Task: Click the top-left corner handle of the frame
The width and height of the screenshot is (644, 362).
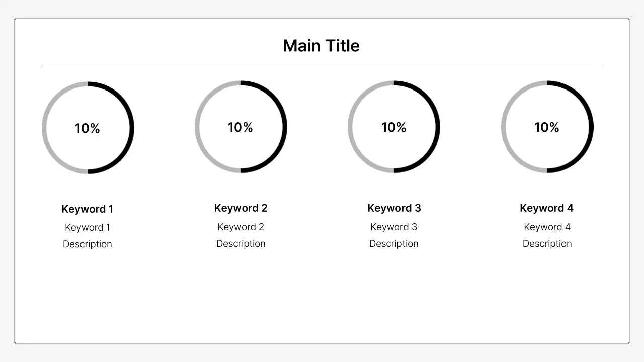Action: point(15,19)
